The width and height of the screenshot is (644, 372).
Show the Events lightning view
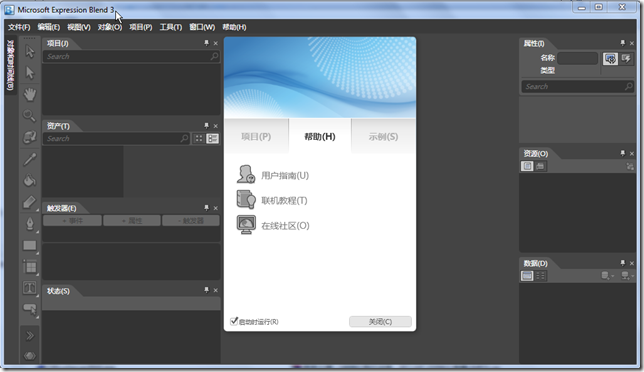click(626, 59)
